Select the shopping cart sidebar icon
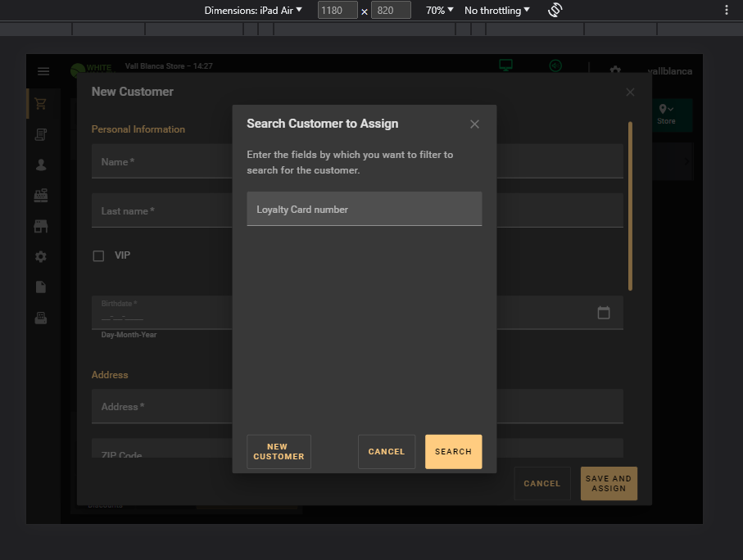 click(x=40, y=104)
